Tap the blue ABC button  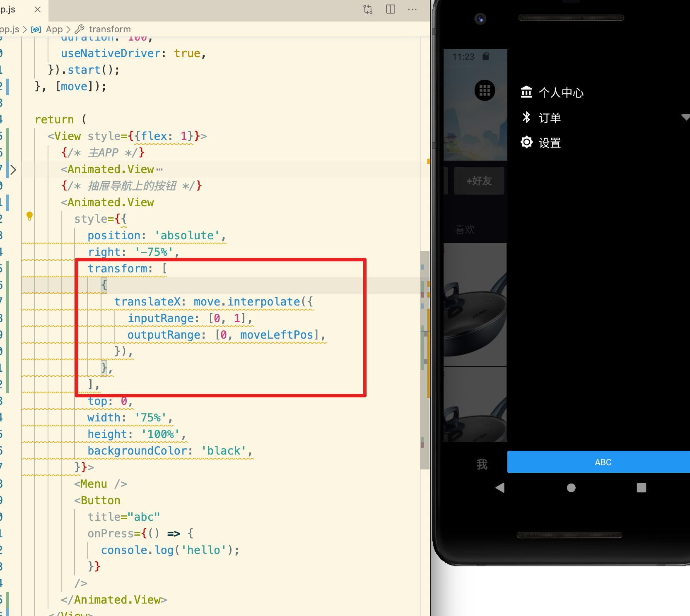coord(598,462)
